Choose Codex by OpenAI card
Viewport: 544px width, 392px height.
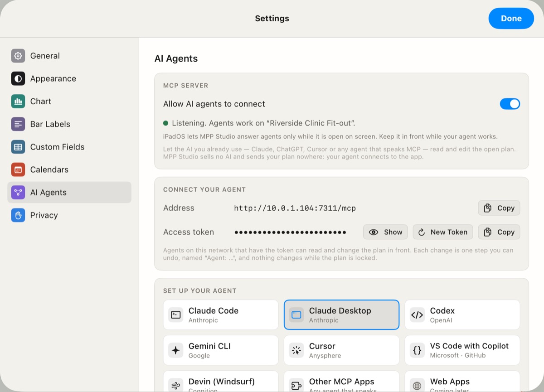(x=462, y=315)
